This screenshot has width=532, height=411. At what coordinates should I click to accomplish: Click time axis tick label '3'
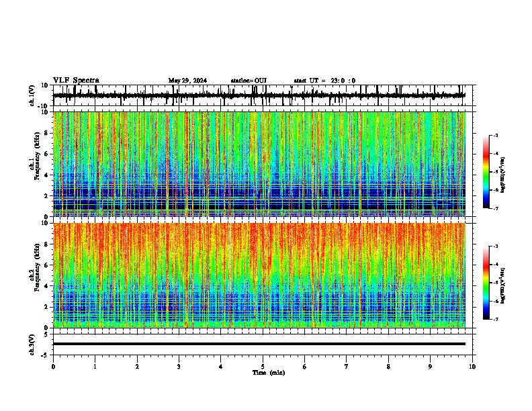click(179, 367)
